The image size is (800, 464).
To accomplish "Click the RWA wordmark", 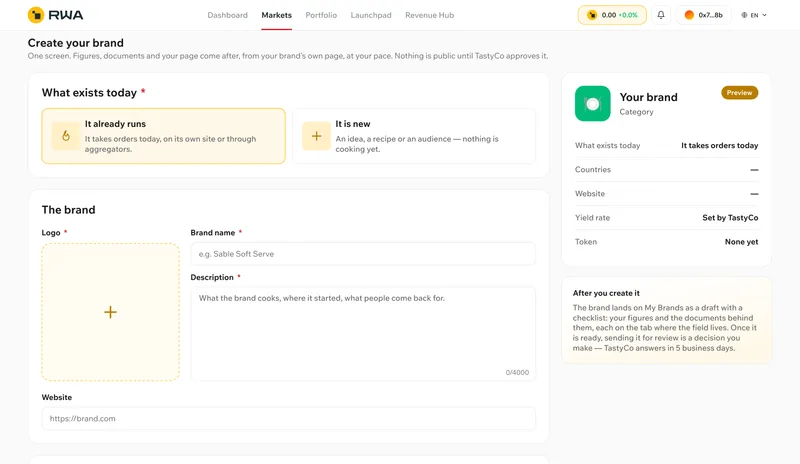I will click(x=66, y=15).
